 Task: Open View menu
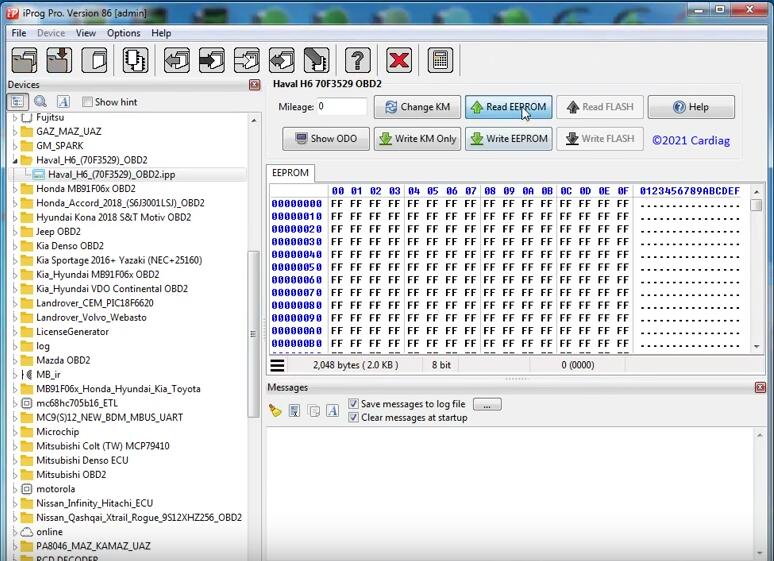pyautogui.click(x=85, y=33)
